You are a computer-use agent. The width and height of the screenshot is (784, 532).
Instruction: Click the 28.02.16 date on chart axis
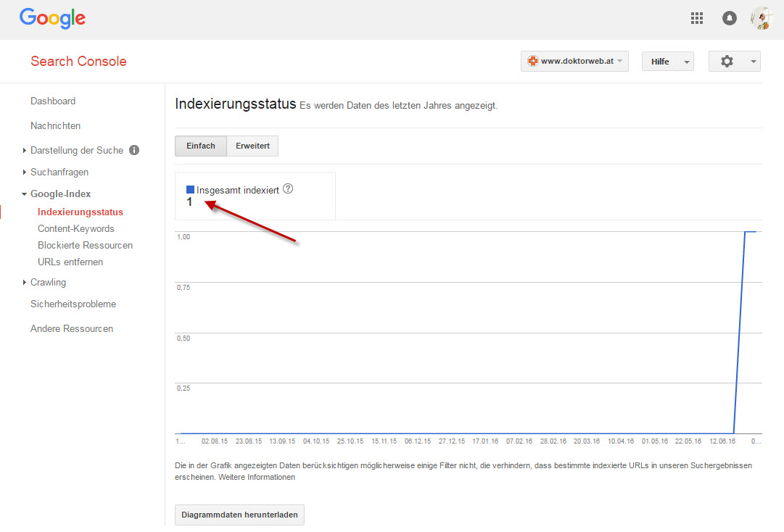click(553, 441)
